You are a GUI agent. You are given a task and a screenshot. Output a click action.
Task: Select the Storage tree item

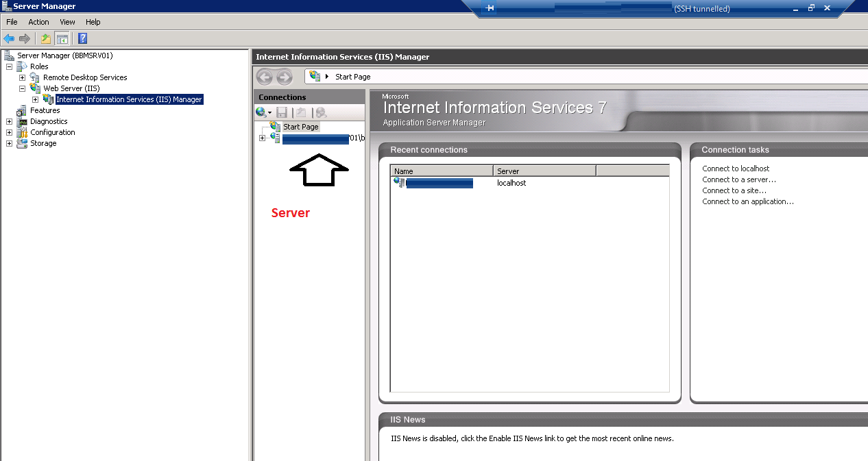(x=43, y=143)
